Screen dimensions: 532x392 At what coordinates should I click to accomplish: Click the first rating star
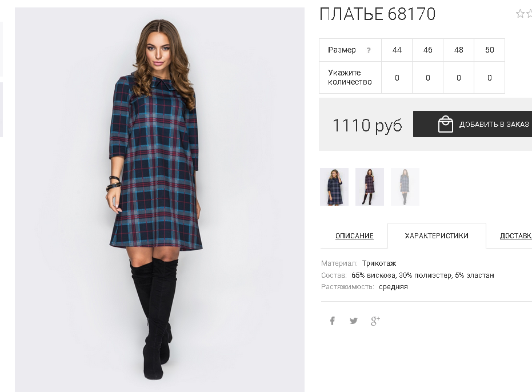coord(520,14)
